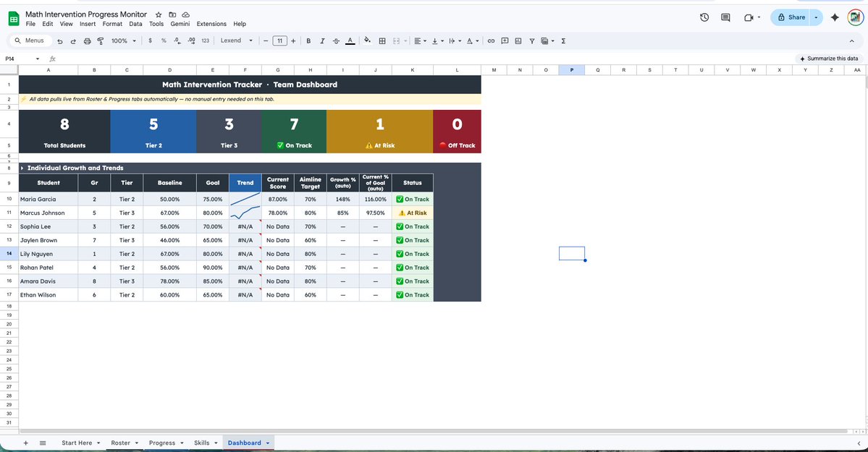Open the Name box dropdown arrow
868x452 pixels.
38,59
